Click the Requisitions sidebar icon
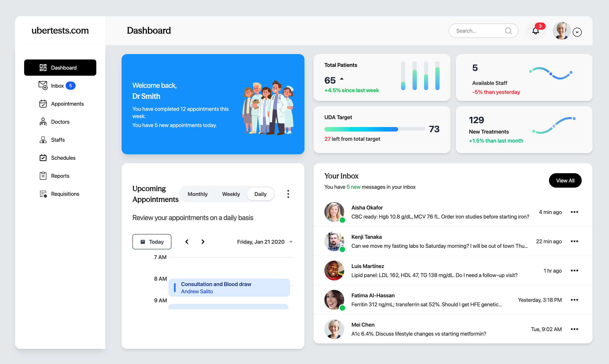Screen dimensions: 609x364 tap(43, 194)
